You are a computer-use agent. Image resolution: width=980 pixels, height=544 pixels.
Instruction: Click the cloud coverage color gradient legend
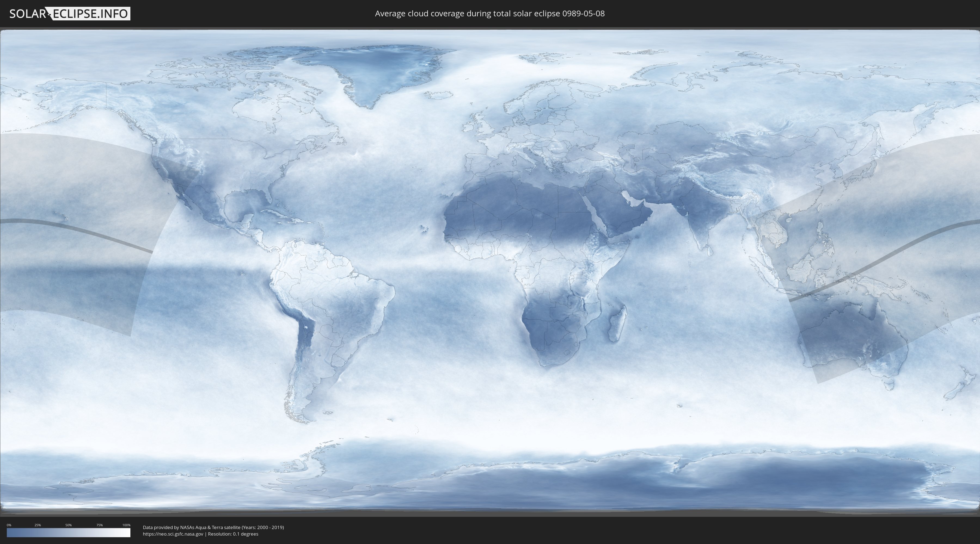tap(69, 533)
